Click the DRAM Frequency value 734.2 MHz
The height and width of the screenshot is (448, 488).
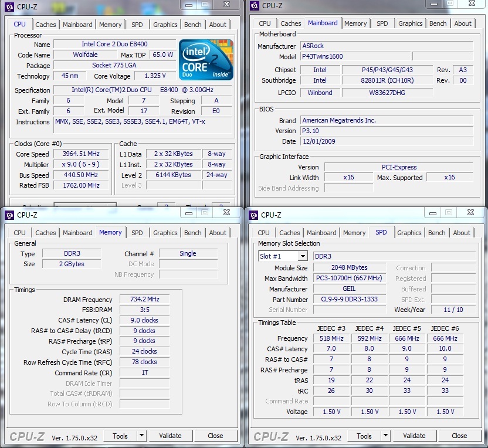click(x=145, y=299)
